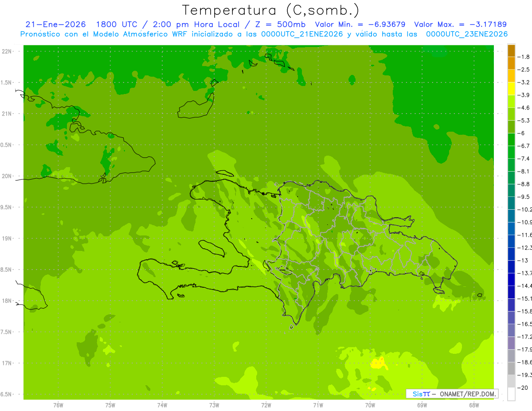Click the 74W longitude axis label
This screenshot has width=532, height=411.
pos(162,405)
